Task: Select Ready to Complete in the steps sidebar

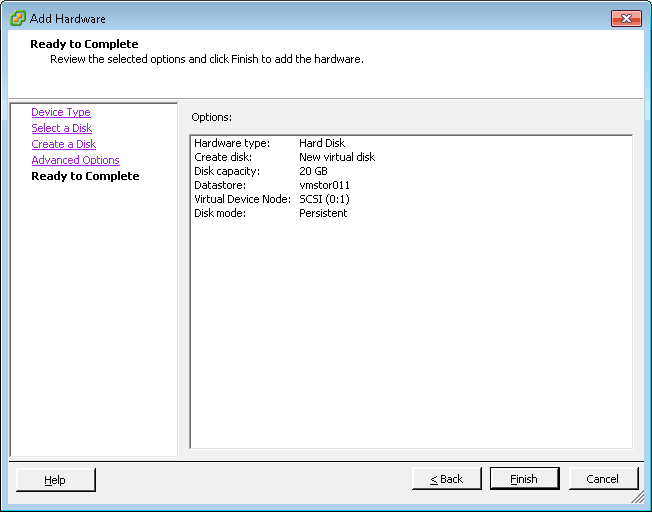Action: click(85, 176)
